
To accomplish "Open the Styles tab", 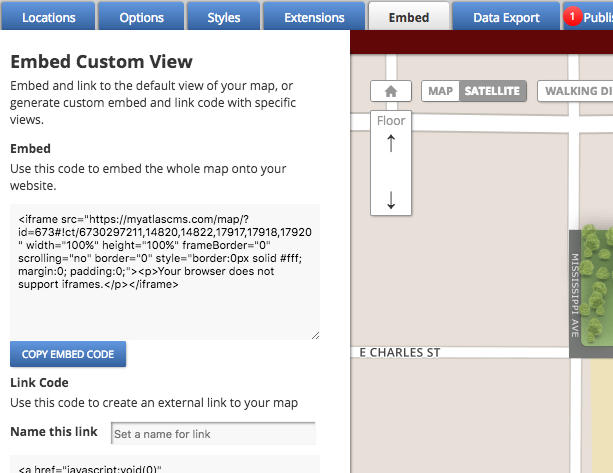I will (224, 17).
